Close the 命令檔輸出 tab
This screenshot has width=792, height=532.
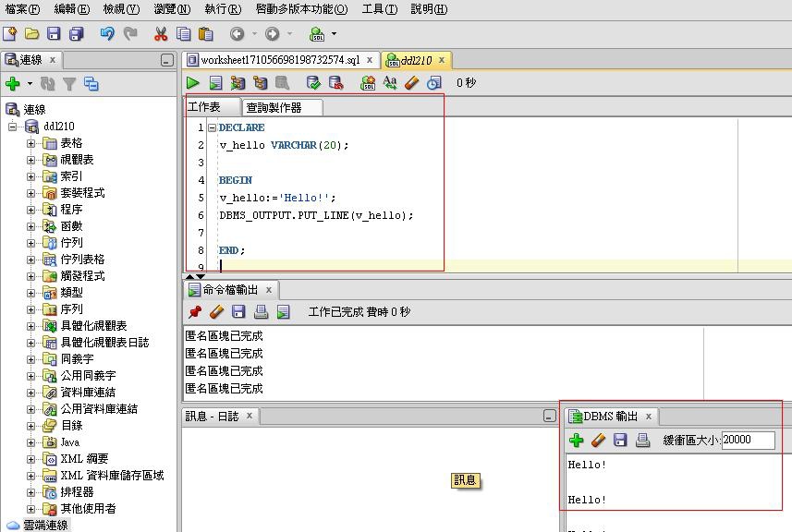[x=269, y=290]
